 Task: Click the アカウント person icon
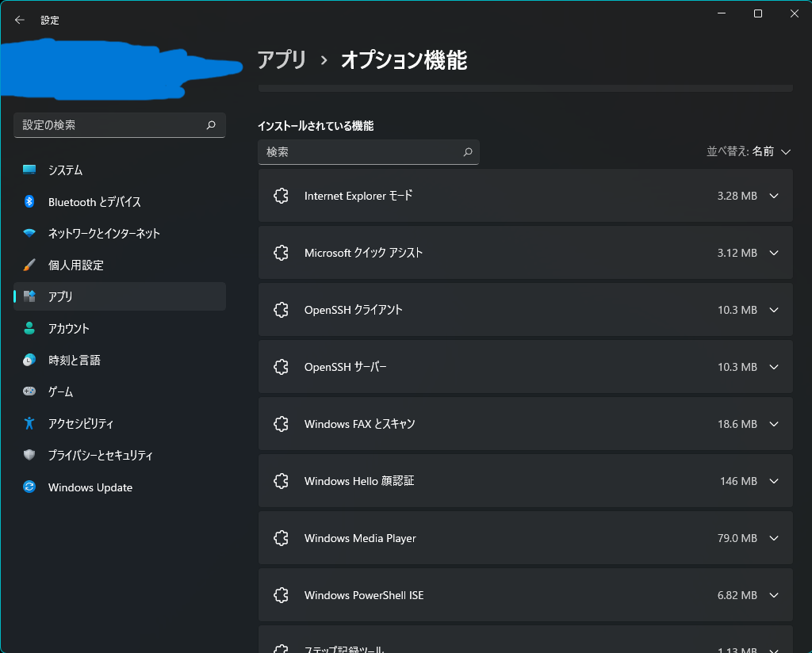point(29,328)
